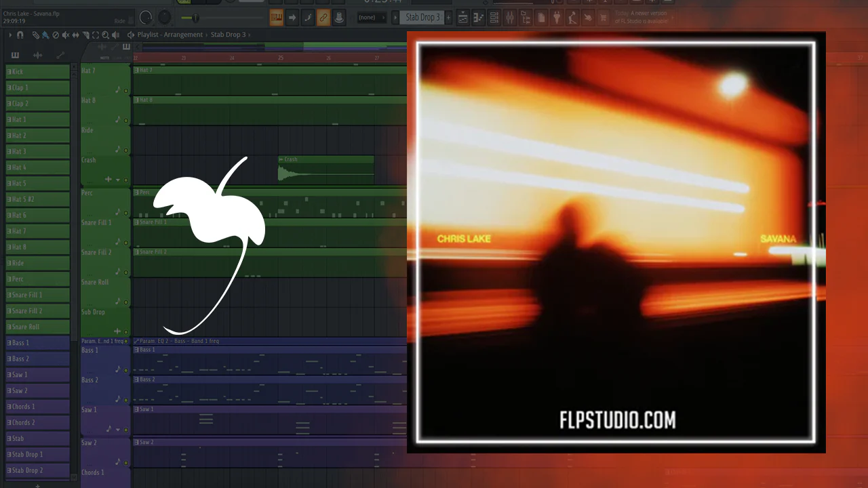Mute the Hat 8 playlist track
The width and height of the screenshot is (868, 488).
point(125,121)
